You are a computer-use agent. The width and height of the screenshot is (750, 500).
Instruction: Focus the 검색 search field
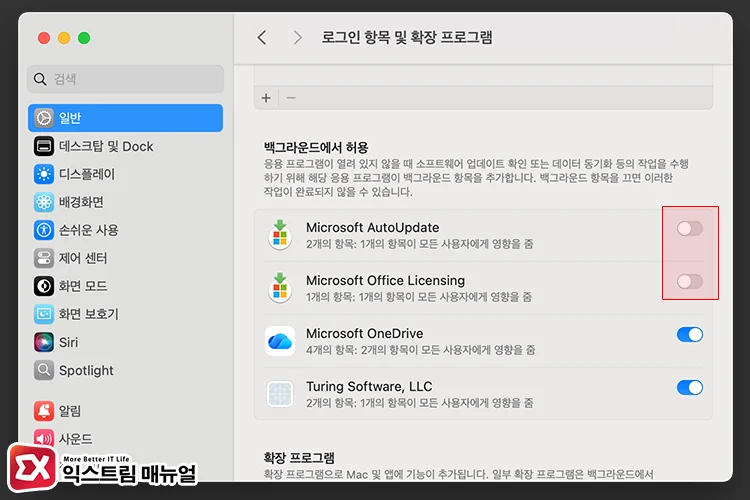click(125, 79)
